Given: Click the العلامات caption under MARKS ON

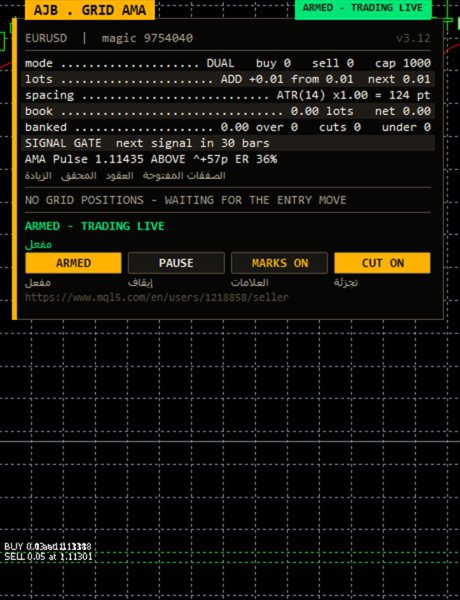Looking at the screenshot, I should tap(250, 283).
